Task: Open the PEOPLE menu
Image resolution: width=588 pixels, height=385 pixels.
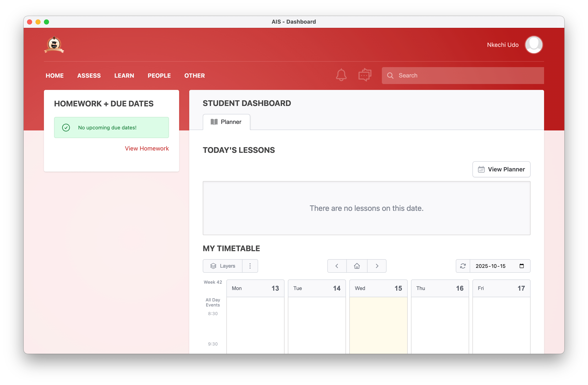Action: [159, 76]
